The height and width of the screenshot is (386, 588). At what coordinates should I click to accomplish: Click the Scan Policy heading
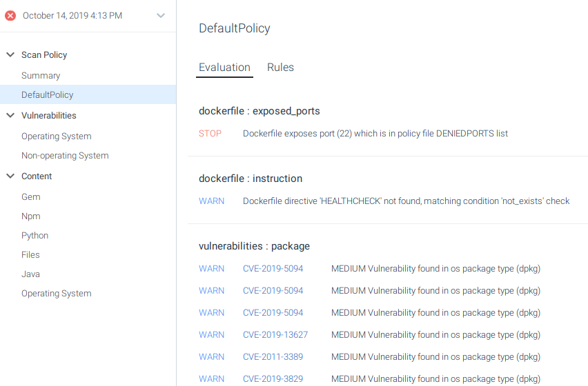(x=44, y=54)
